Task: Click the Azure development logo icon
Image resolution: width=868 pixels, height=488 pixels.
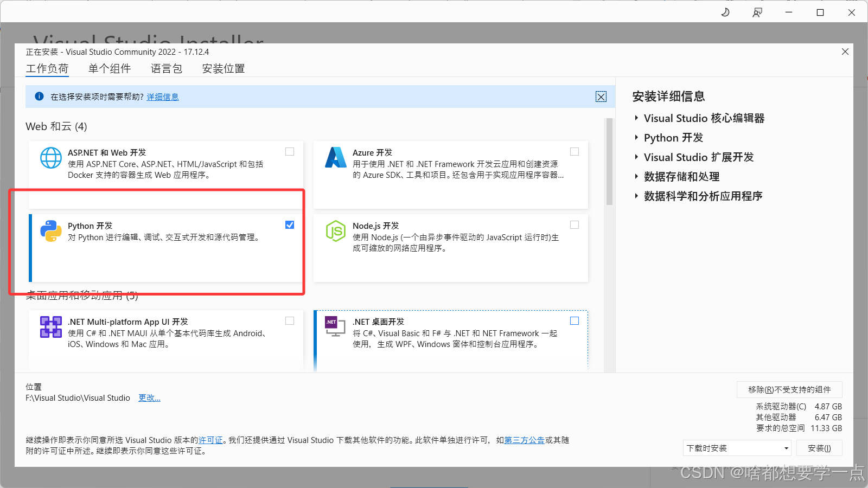Action: point(336,157)
